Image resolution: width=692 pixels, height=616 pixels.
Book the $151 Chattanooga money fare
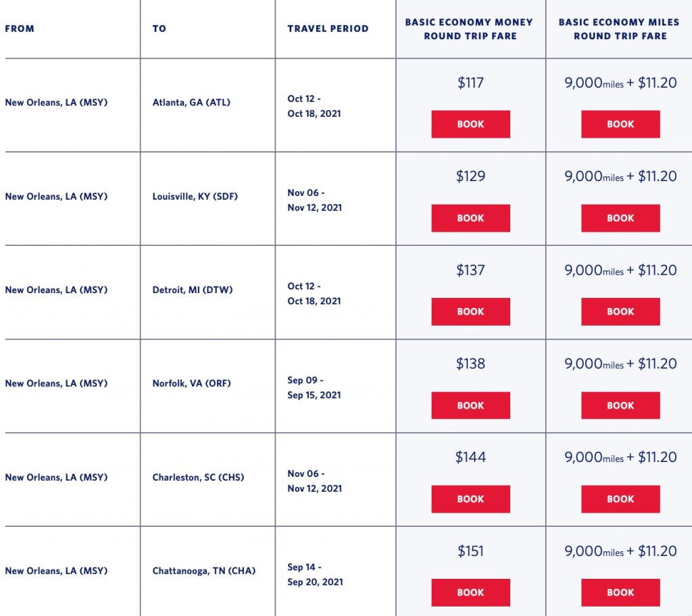470,592
